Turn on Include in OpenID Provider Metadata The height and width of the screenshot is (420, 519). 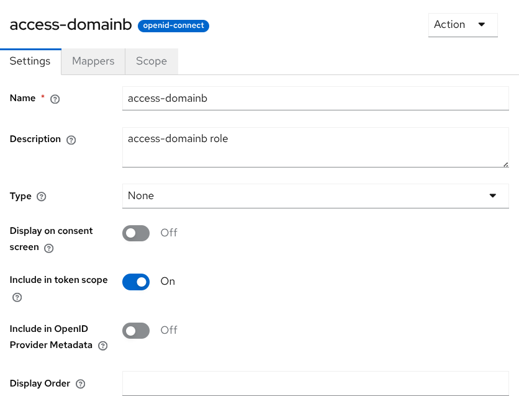tap(136, 330)
